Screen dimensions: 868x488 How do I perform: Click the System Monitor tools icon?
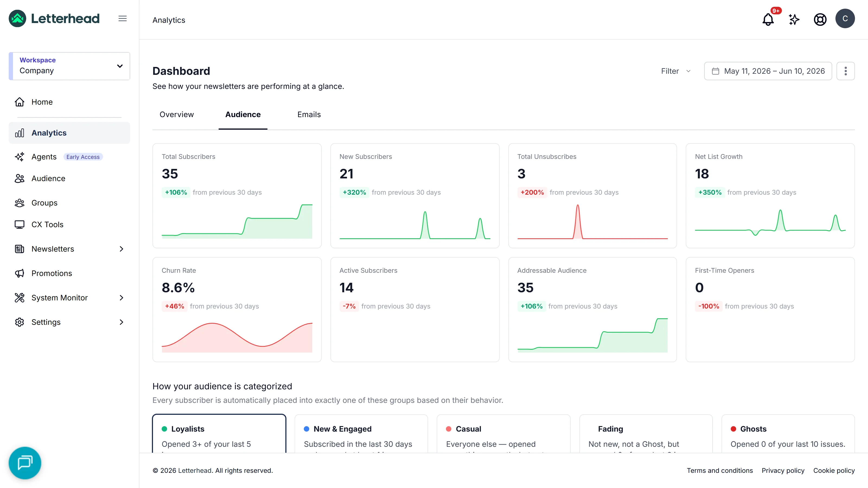[20, 298]
